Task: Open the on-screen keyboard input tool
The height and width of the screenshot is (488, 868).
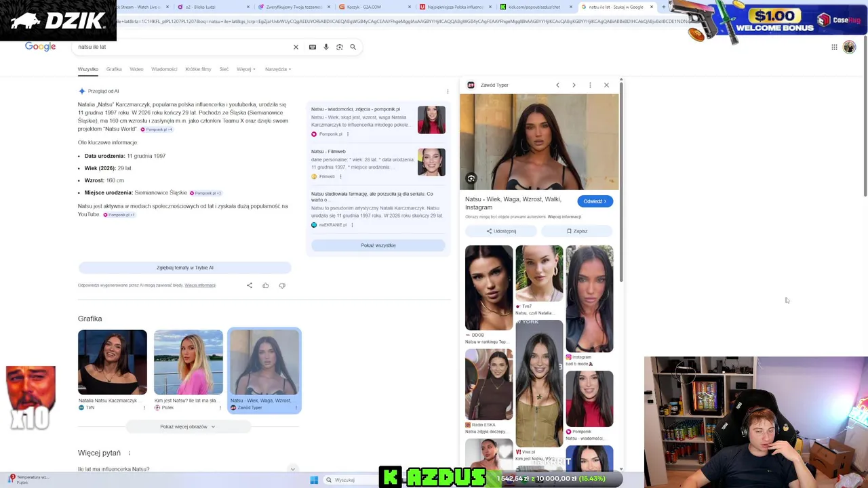Action: (312, 47)
